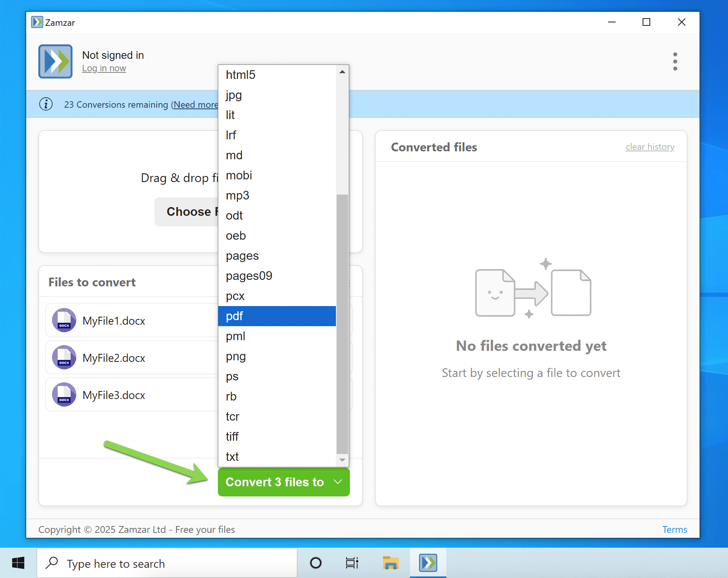This screenshot has width=728, height=578.
Task: Open Zamzar from the taskbar
Action: click(x=428, y=563)
